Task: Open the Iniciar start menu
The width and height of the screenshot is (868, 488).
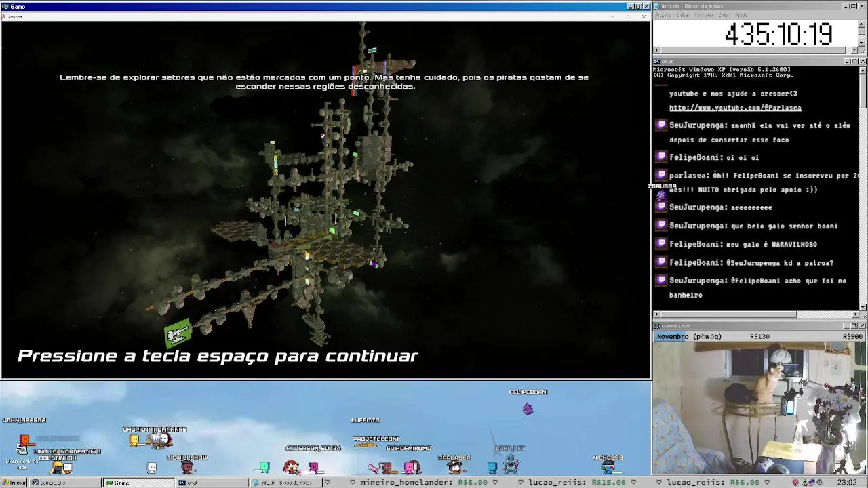Action: [14, 483]
